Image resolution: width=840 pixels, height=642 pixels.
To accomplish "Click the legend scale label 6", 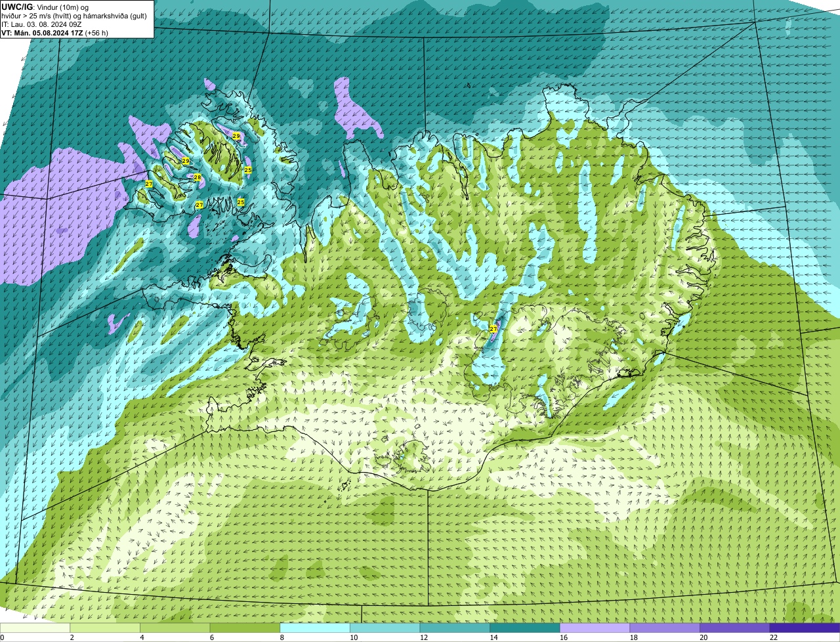I will coord(212,637).
